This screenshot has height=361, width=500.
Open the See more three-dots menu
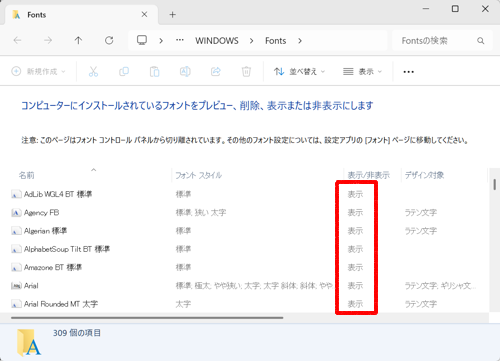(x=409, y=72)
